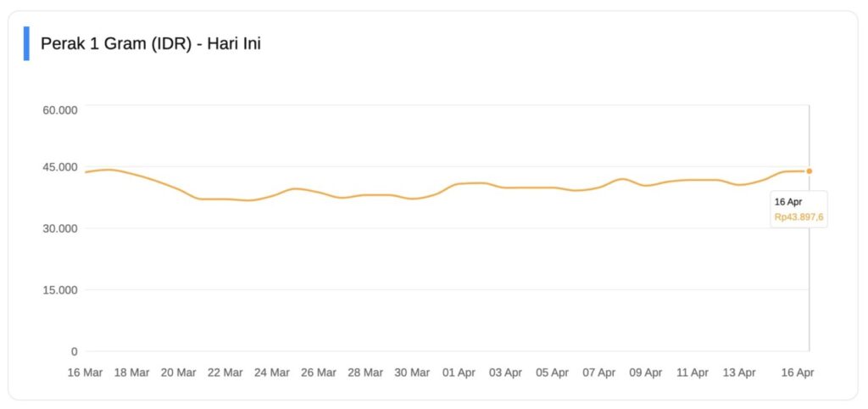Click the 20 Mar date label
The height and width of the screenshot is (409, 868).
coord(178,373)
